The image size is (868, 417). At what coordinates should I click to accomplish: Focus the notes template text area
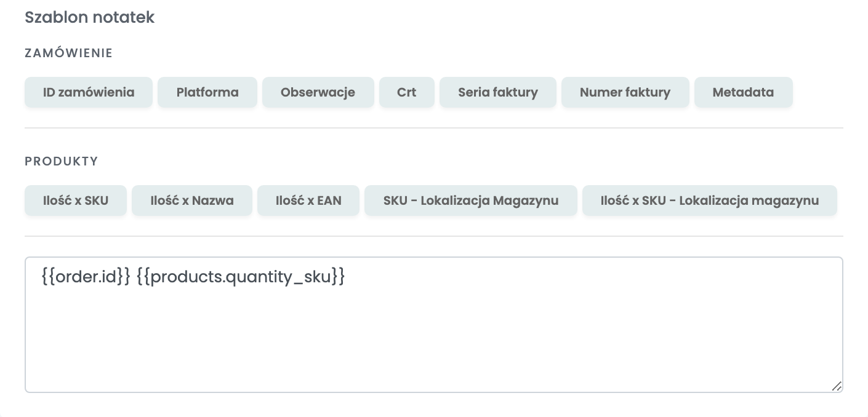434,325
